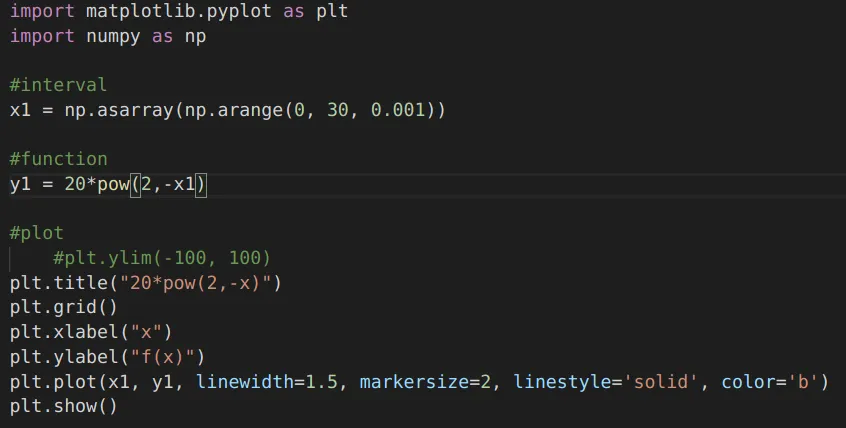Screen dimensions: 846x428
Task: Click the 'linewidth=1.5' argument
Action: pos(267,382)
